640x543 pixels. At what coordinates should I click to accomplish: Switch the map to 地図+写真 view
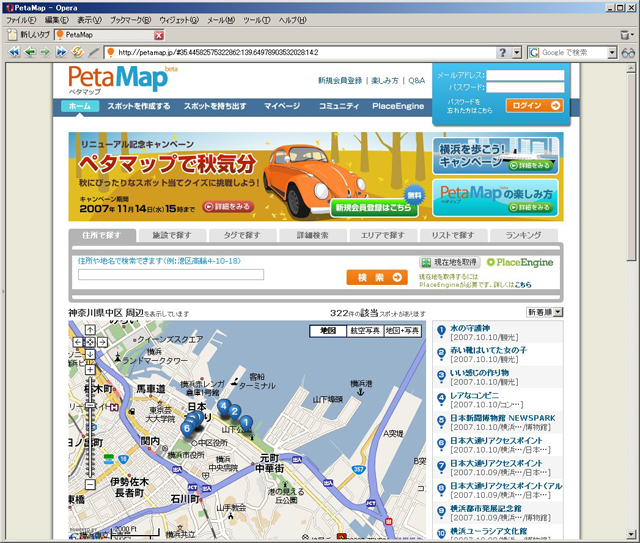(x=402, y=331)
